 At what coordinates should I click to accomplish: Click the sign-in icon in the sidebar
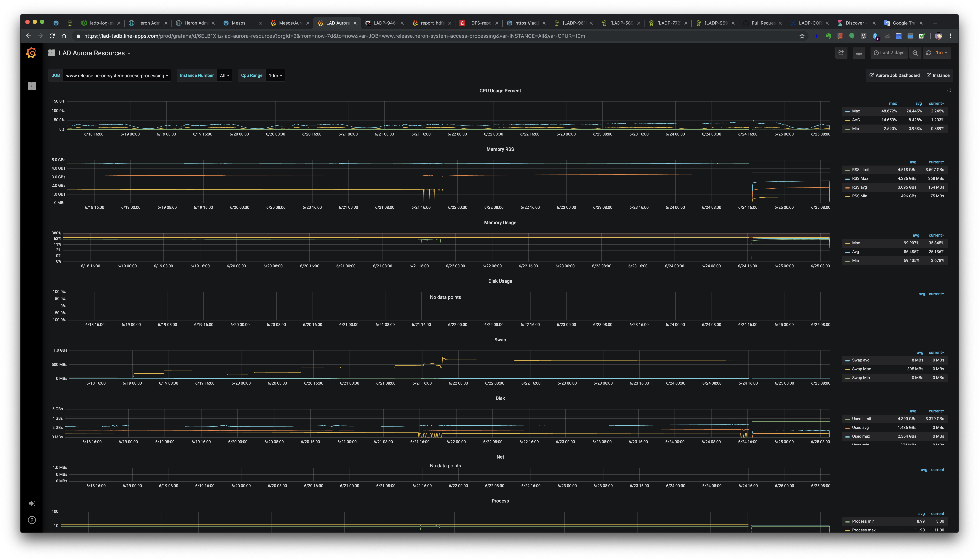point(32,503)
